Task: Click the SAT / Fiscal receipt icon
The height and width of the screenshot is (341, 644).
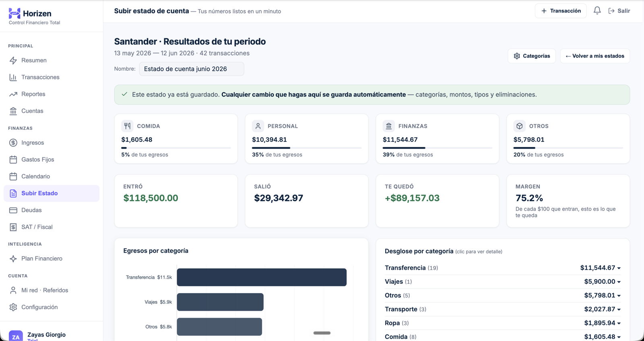Action: click(x=13, y=227)
